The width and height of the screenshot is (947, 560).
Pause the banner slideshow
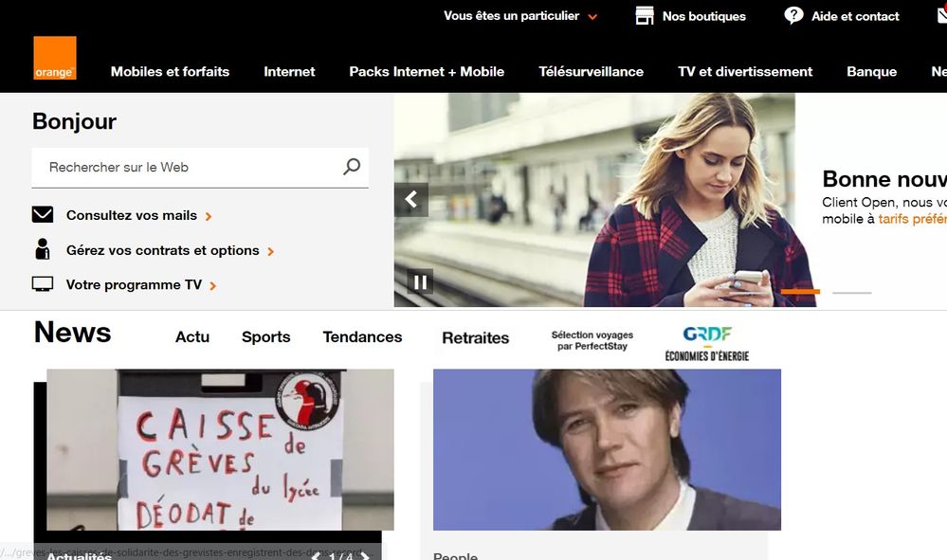coord(420,281)
